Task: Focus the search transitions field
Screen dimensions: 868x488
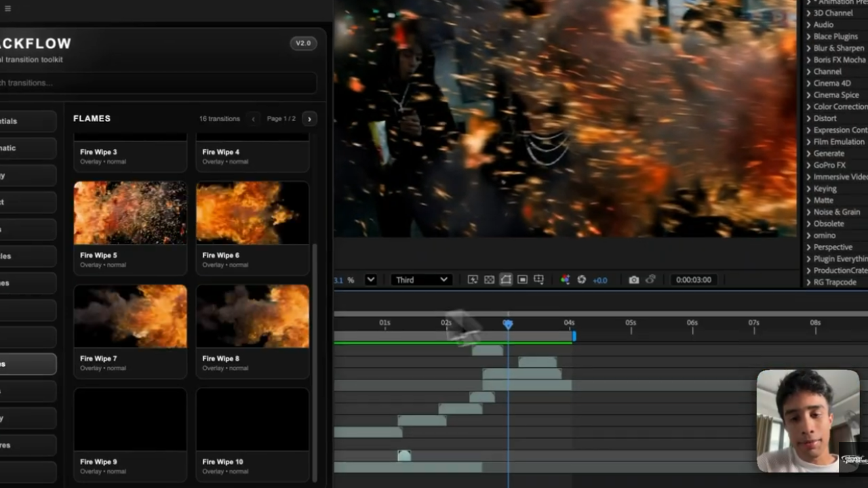Action: (x=157, y=83)
